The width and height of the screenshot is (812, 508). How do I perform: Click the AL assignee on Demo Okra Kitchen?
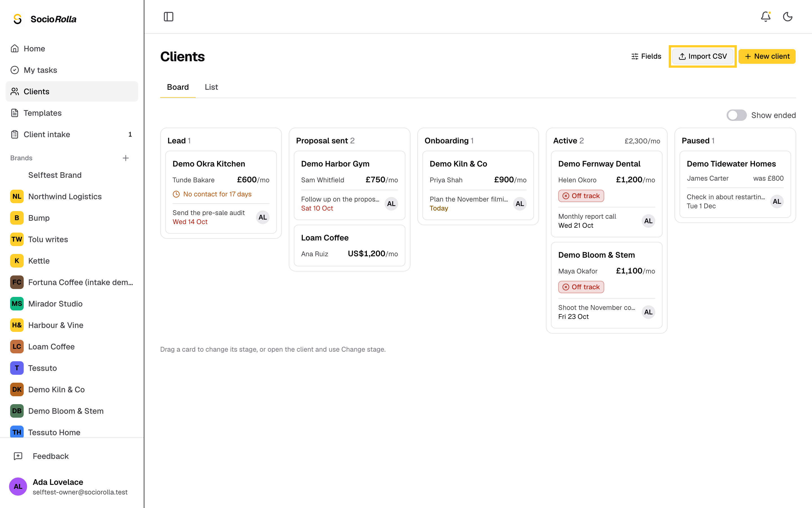tap(263, 217)
